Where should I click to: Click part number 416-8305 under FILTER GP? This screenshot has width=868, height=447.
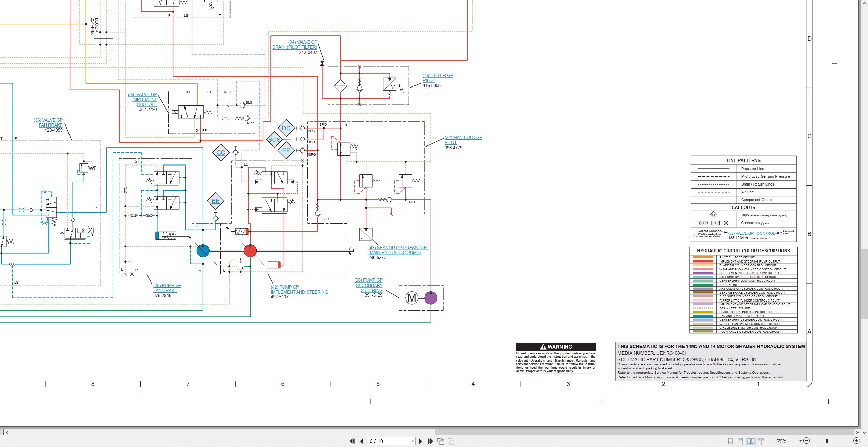(432, 85)
